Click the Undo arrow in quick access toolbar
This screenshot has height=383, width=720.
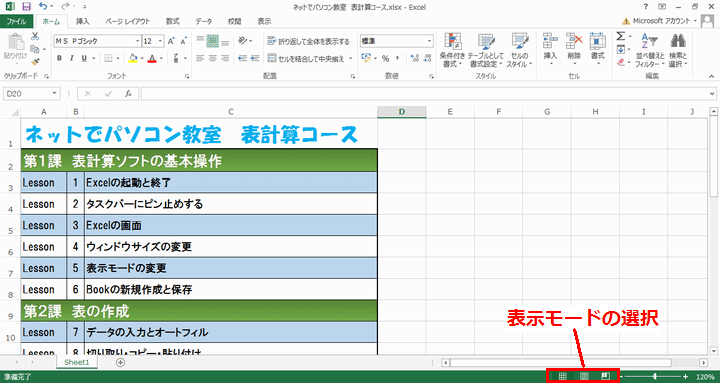tap(43, 7)
